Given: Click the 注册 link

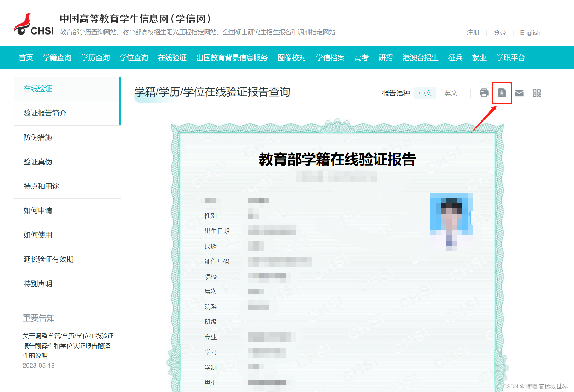Looking at the screenshot, I should point(473,33).
